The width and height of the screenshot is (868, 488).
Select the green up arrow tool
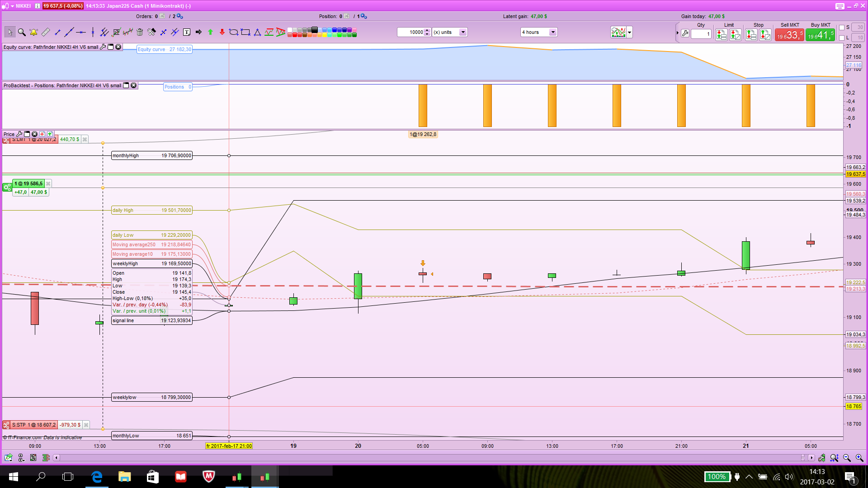click(x=210, y=32)
